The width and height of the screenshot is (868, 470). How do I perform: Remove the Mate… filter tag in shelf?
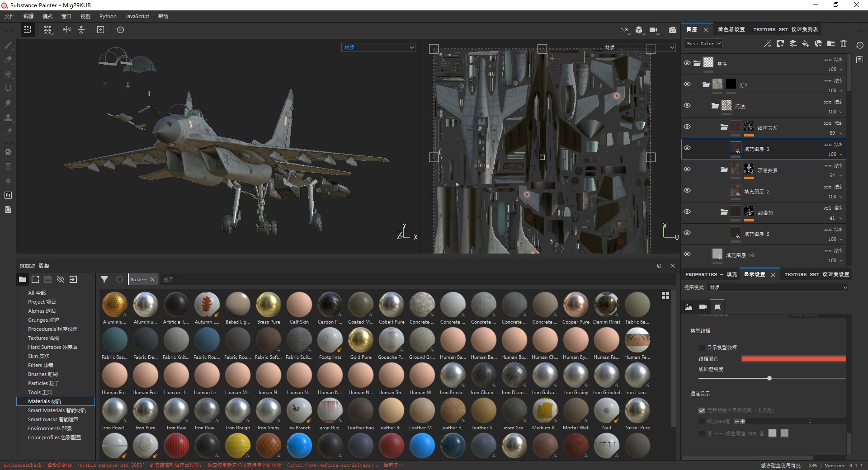152,279
